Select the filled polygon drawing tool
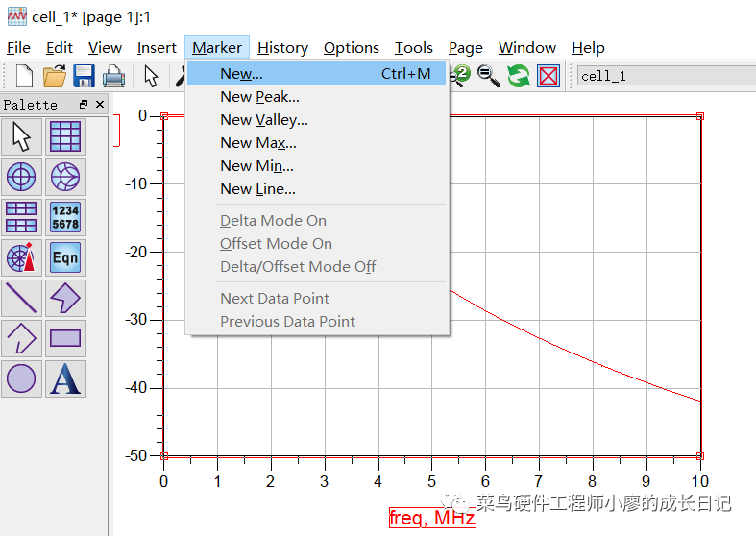 point(65,298)
